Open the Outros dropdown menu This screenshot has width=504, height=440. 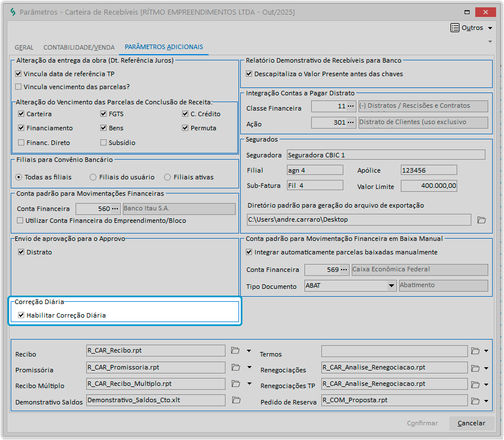(x=472, y=28)
